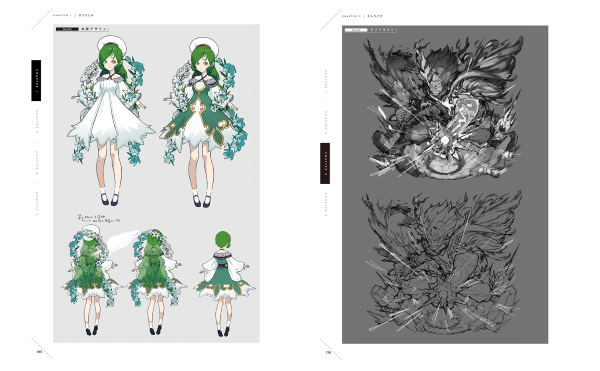Click the black highlighted chapter tab on right page

[325, 163]
